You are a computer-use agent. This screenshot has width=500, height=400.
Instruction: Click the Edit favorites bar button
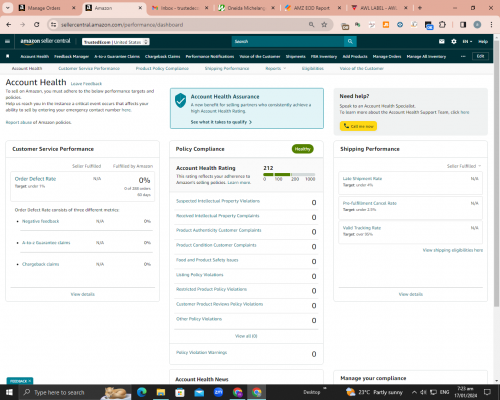(480, 56)
